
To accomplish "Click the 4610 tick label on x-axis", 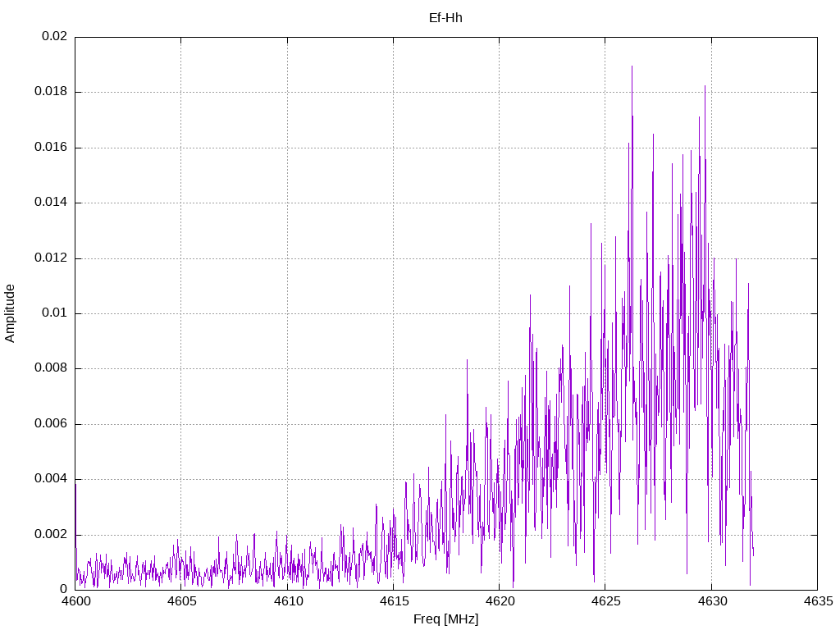I will 287,601.
